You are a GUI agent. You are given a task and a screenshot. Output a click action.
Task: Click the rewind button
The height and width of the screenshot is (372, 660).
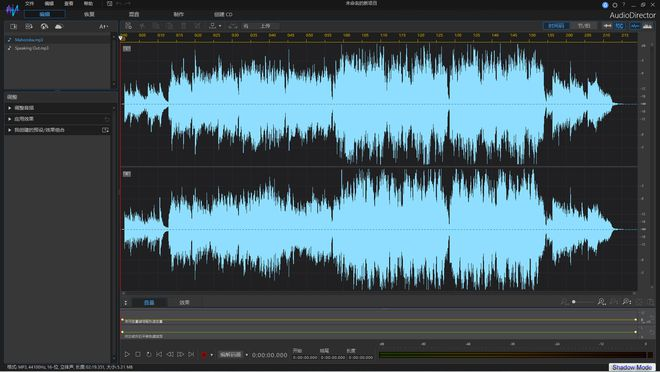[x=170, y=355]
